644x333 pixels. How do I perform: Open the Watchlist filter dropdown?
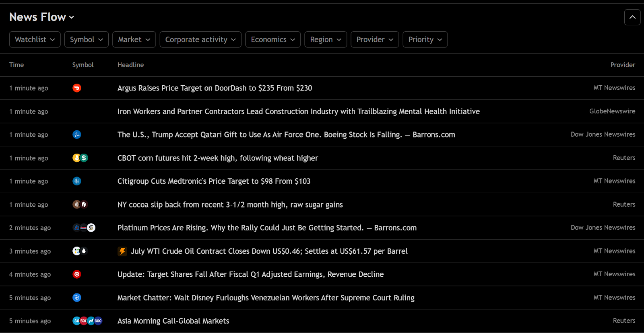(35, 39)
